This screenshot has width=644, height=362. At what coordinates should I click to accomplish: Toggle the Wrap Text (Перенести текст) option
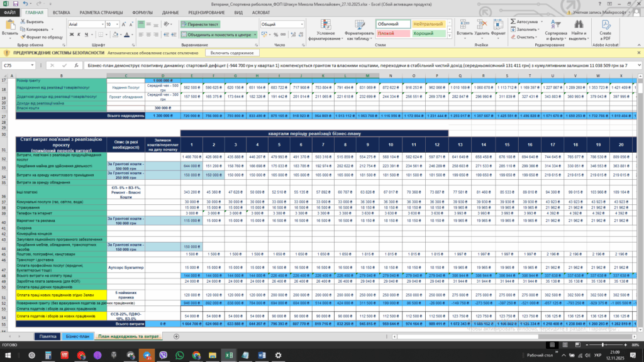199,24
